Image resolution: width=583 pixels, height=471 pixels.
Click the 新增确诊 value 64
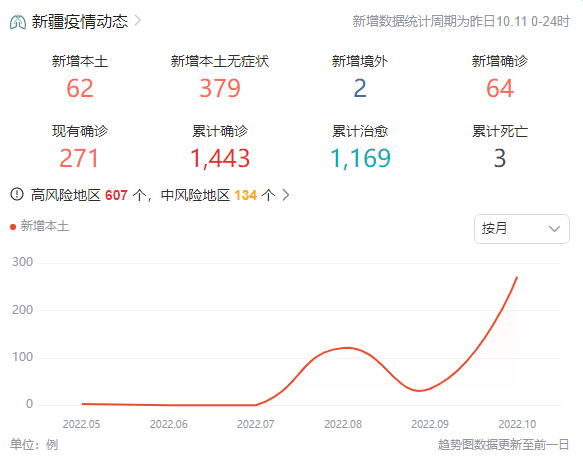tap(500, 88)
